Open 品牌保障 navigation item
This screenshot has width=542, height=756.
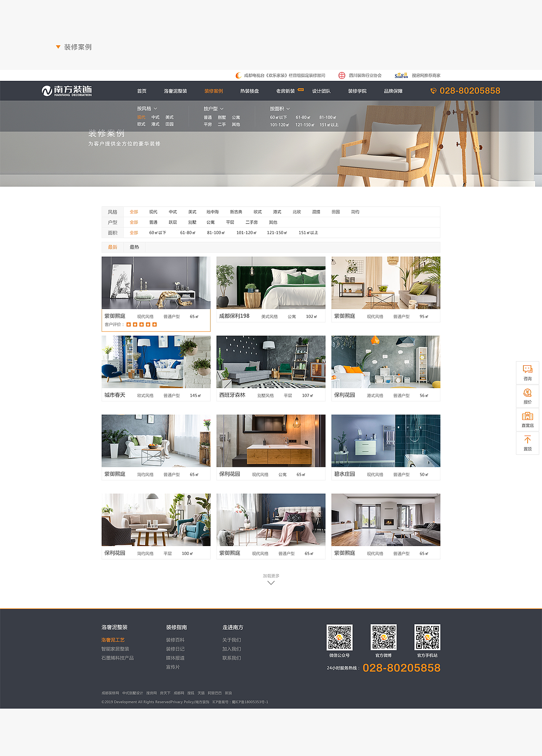(x=393, y=91)
